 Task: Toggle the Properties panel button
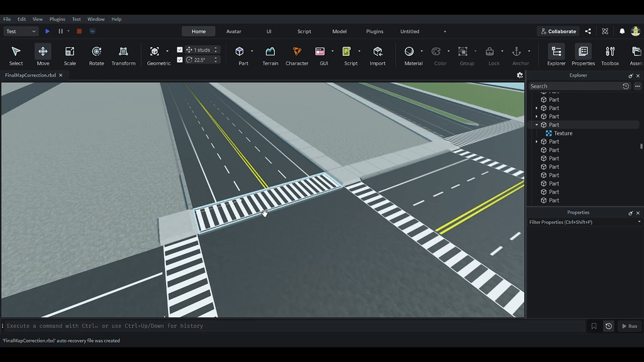click(583, 55)
